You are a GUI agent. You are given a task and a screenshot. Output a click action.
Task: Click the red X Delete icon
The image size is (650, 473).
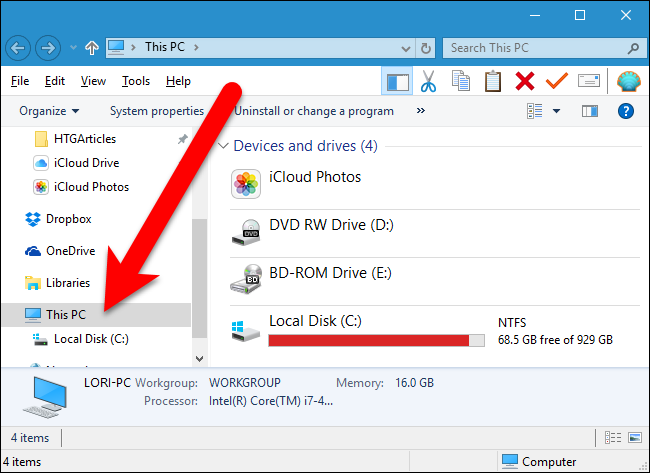[x=525, y=81]
